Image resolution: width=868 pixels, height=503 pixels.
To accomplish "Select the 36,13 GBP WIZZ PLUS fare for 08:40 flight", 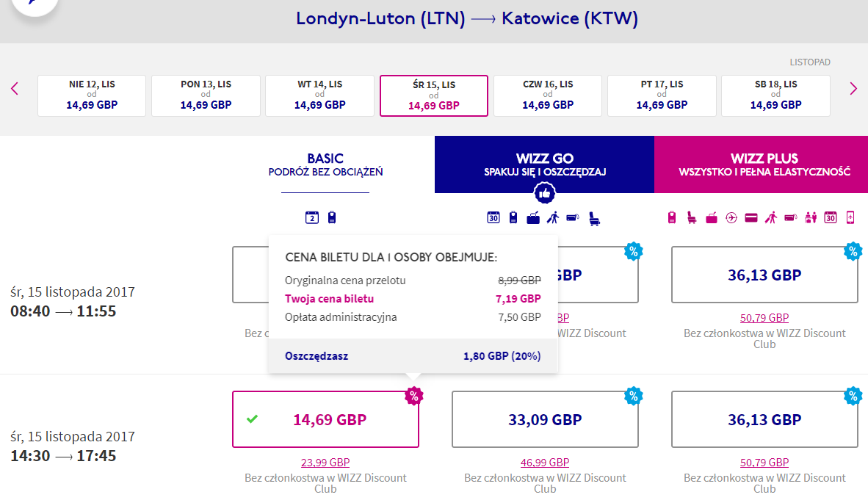I will tap(764, 275).
